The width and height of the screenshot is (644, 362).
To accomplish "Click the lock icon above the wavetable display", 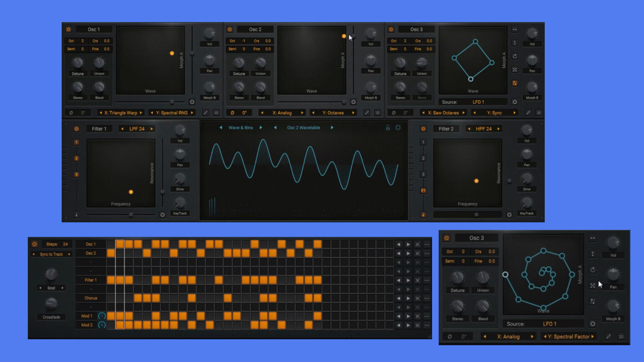I will tap(387, 128).
